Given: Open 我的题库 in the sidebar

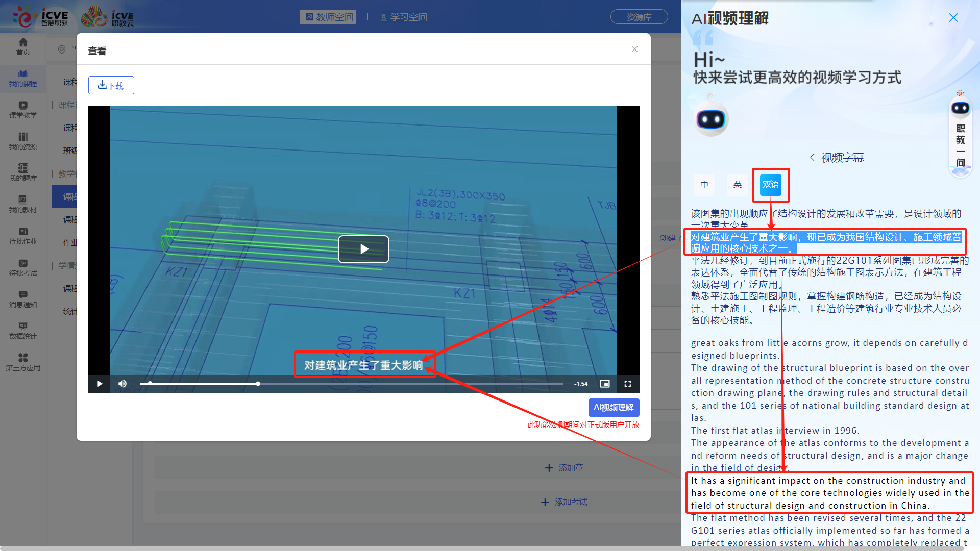Looking at the screenshot, I should [x=23, y=172].
